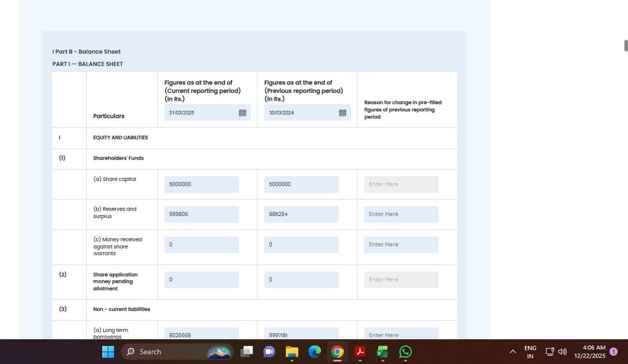
Task: Click share application money reason field
Action: click(401, 280)
